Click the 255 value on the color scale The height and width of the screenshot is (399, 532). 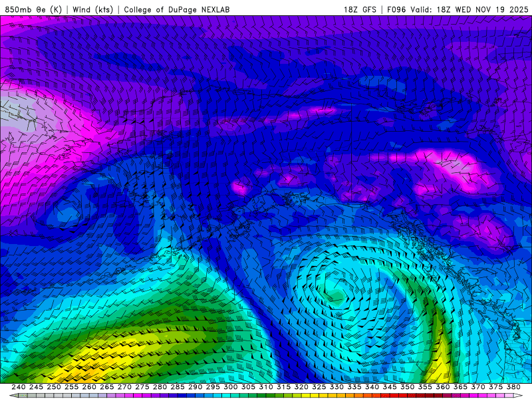pos(71,387)
